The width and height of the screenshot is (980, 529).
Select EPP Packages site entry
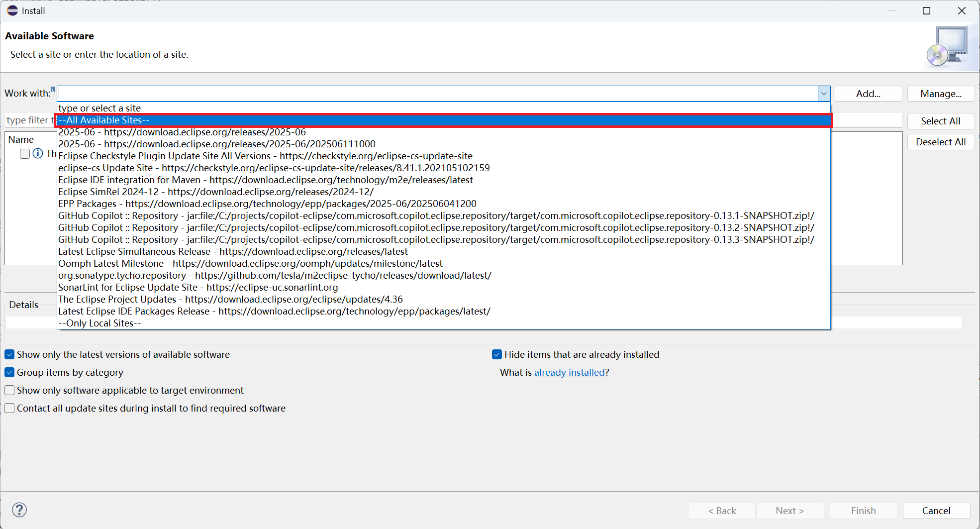(444, 204)
